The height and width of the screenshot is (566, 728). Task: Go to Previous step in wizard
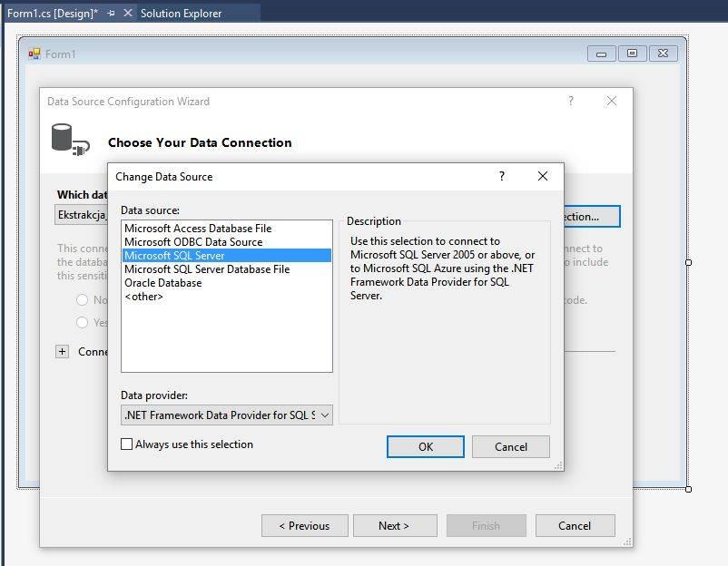pyautogui.click(x=305, y=526)
